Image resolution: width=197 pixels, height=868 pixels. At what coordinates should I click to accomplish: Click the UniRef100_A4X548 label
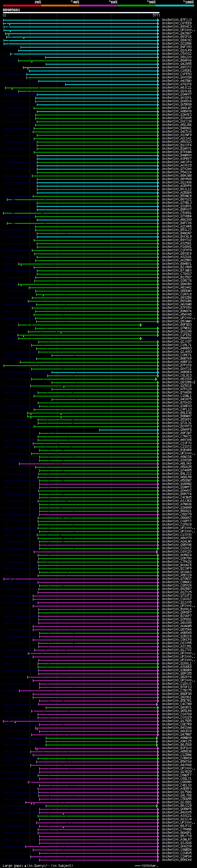coord(177,765)
